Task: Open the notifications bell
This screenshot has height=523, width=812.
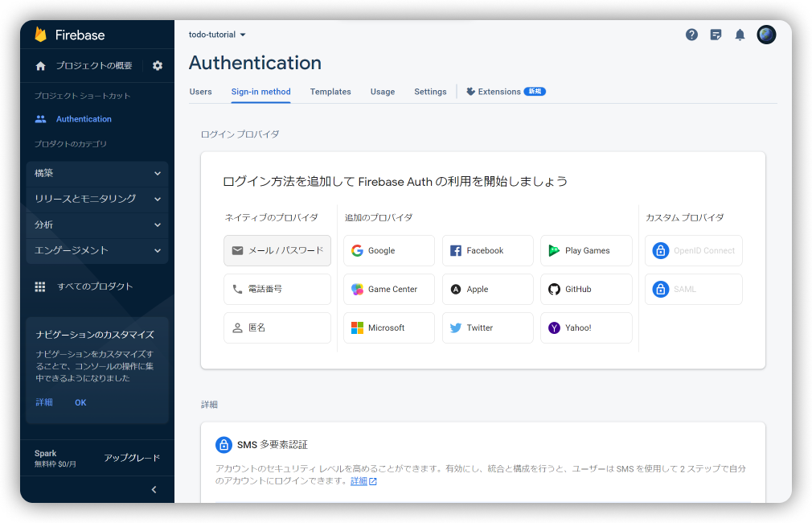Action: (x=740, y=35)
